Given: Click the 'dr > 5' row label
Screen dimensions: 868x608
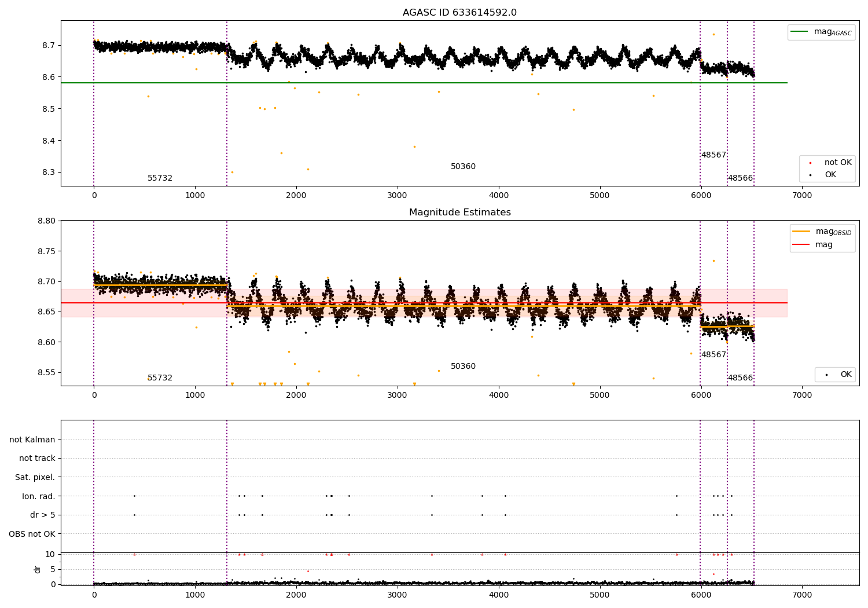Looking at the screenshot, I should tap(43, 515).
